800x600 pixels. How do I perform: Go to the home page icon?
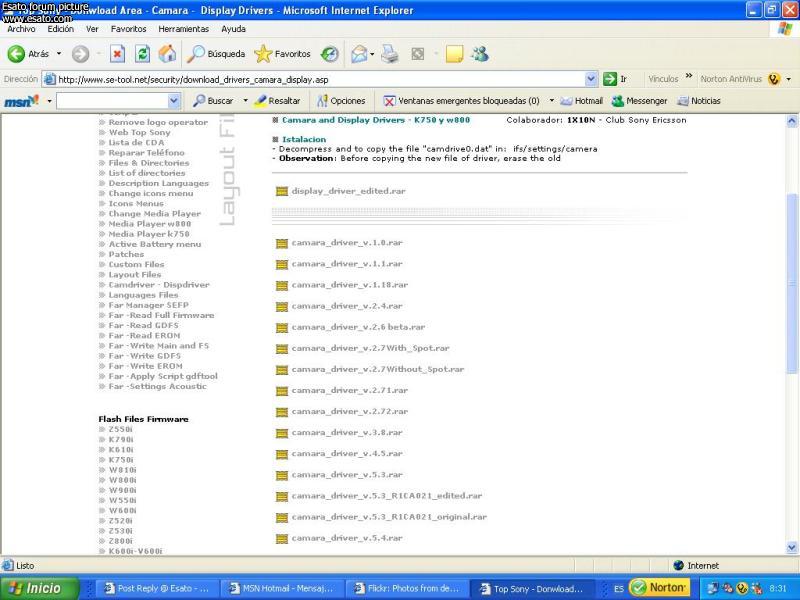(x=167, y=54)
